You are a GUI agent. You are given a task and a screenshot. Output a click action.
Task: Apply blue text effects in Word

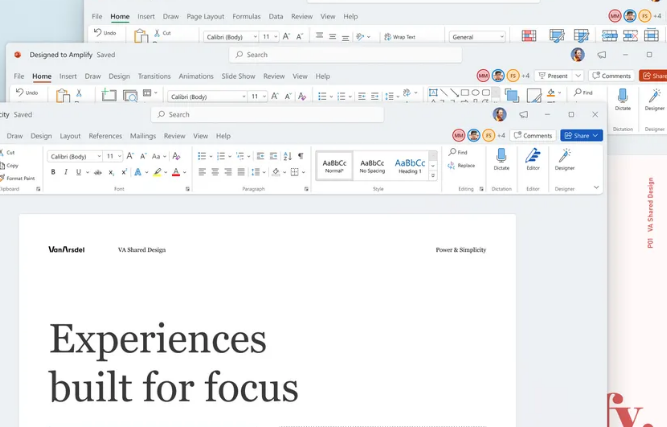pos(137,172)
